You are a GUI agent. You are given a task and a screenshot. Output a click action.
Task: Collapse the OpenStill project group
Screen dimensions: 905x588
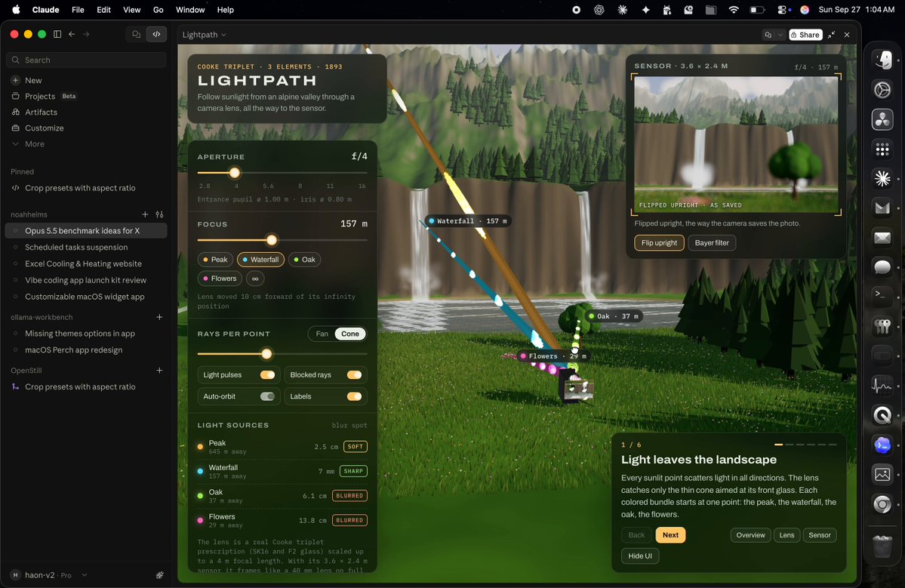point(26,370)
